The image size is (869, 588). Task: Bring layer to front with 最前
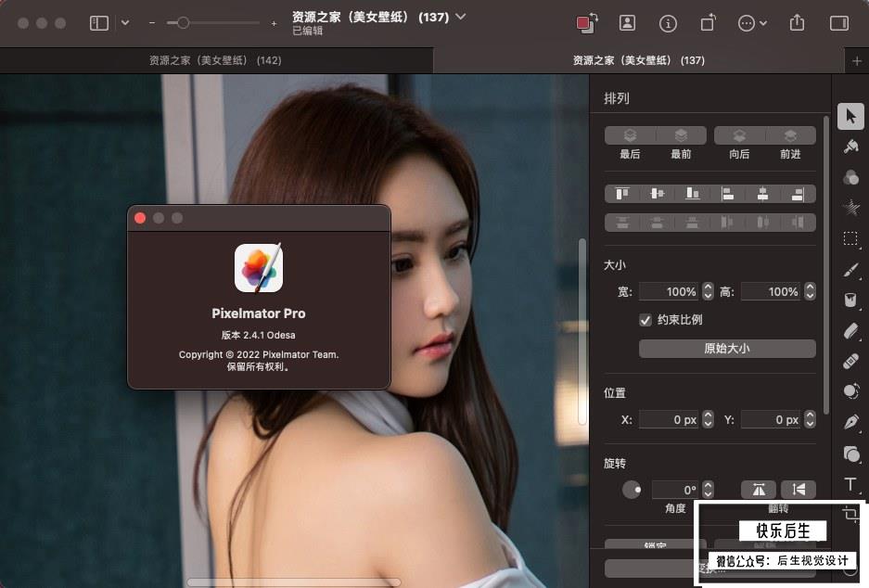pyautogui.click(x=681, y=135)
